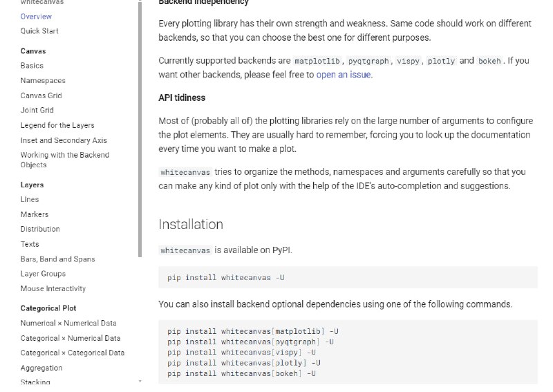553x392 pixels.
Task: Open Numerical × Numerical Data page
Action: (68, 324)
